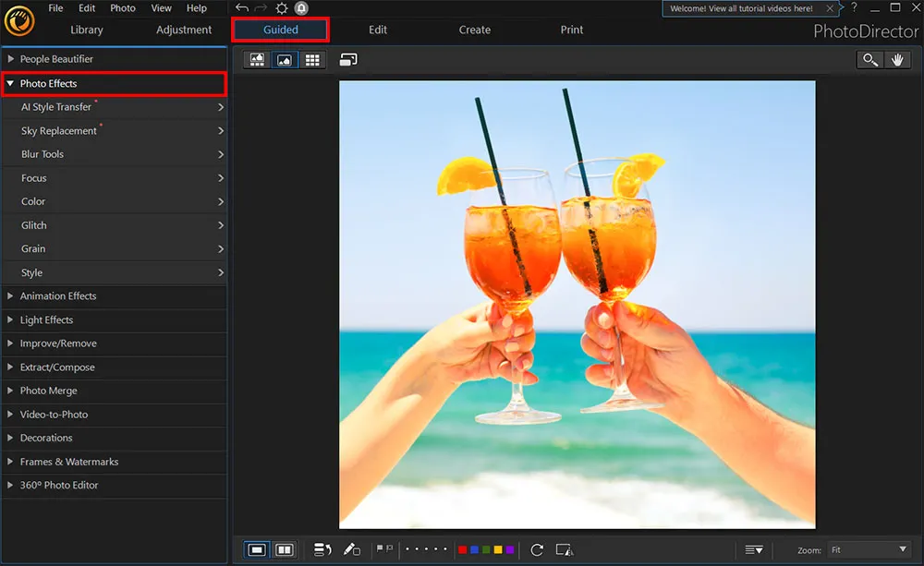Toggle side-by-side compare view mode

(284, 549)
